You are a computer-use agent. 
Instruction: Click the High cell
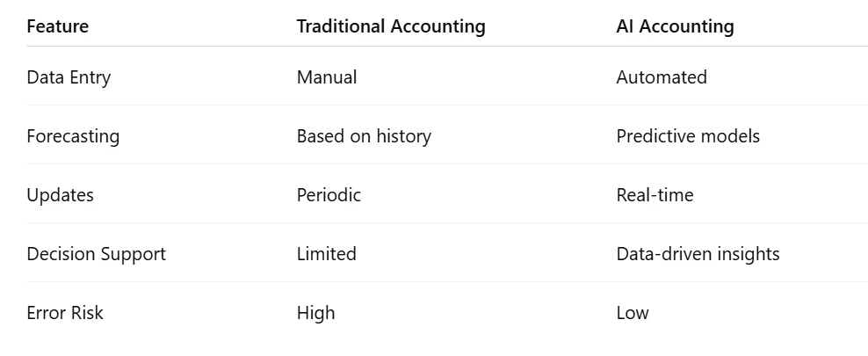(315, 313)
